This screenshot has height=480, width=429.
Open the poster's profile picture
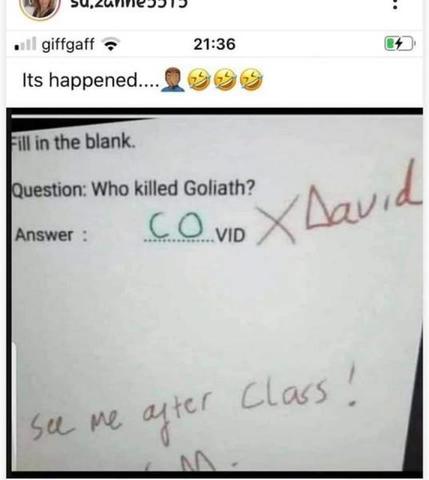coord(40,7)
